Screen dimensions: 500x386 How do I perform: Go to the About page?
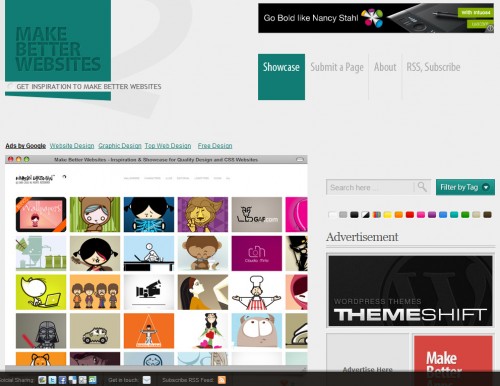(385, 67)
